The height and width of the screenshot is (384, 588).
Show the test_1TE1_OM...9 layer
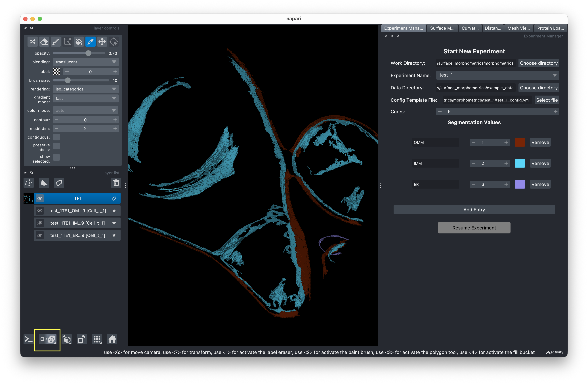pyautogui.click(x=40, y=211)
